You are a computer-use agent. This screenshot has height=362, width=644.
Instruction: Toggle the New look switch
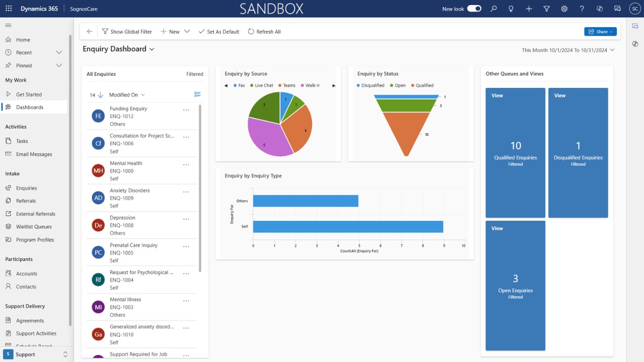click(474, 9)
